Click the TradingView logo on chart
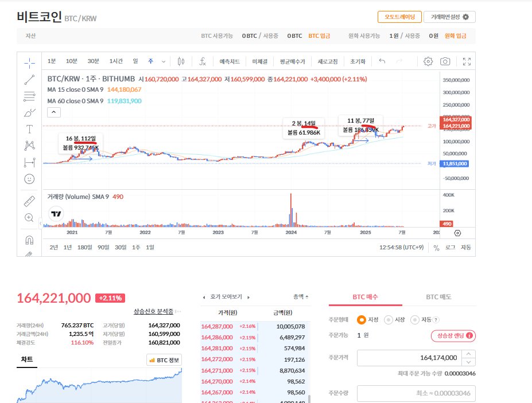 56,213
